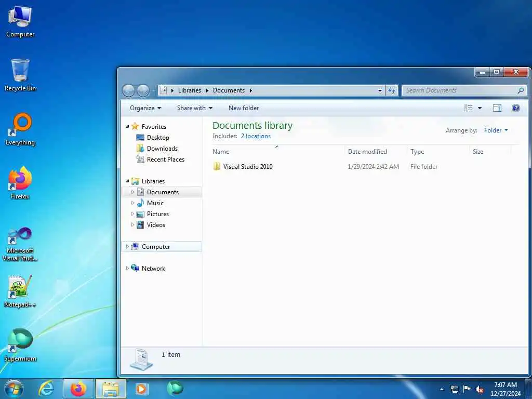This screenshot has width=532, height=399.
Task: Click the muted volume tray icon
Action: (480, 389)
